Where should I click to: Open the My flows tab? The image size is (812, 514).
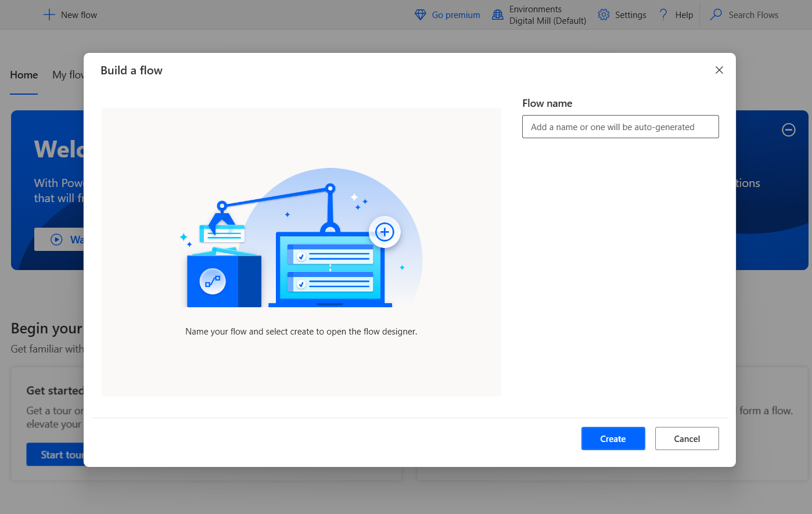click(68, 75)
